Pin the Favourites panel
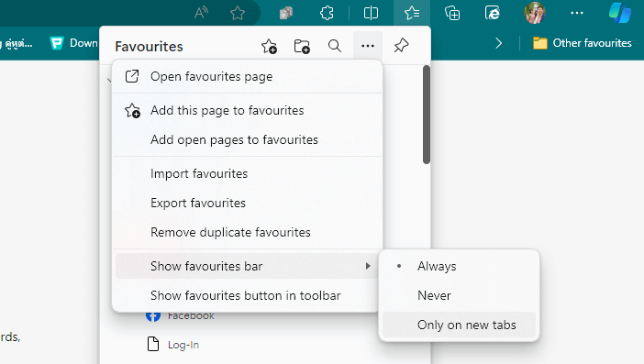This screenshot has width=644, height=364. 401,46
